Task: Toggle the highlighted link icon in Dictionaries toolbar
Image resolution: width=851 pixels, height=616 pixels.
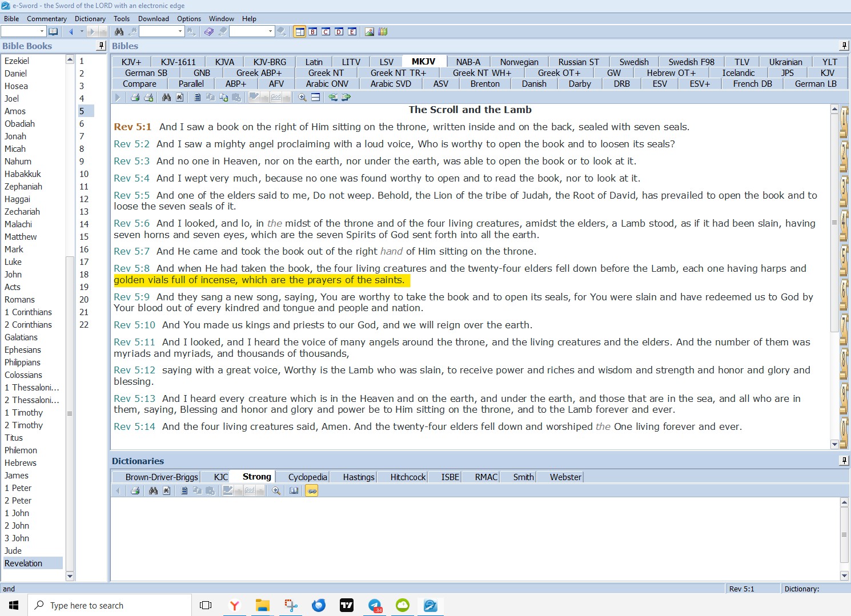Action: pyautogui.click(x=312, y=490)
